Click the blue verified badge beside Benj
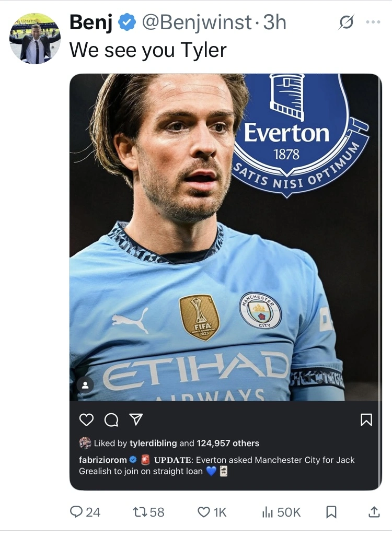392x537 pixels. [127, 22]
